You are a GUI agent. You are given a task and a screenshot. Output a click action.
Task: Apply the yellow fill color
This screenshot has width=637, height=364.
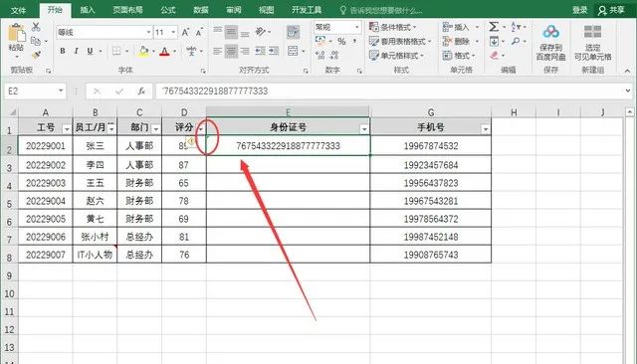[143, 51]
